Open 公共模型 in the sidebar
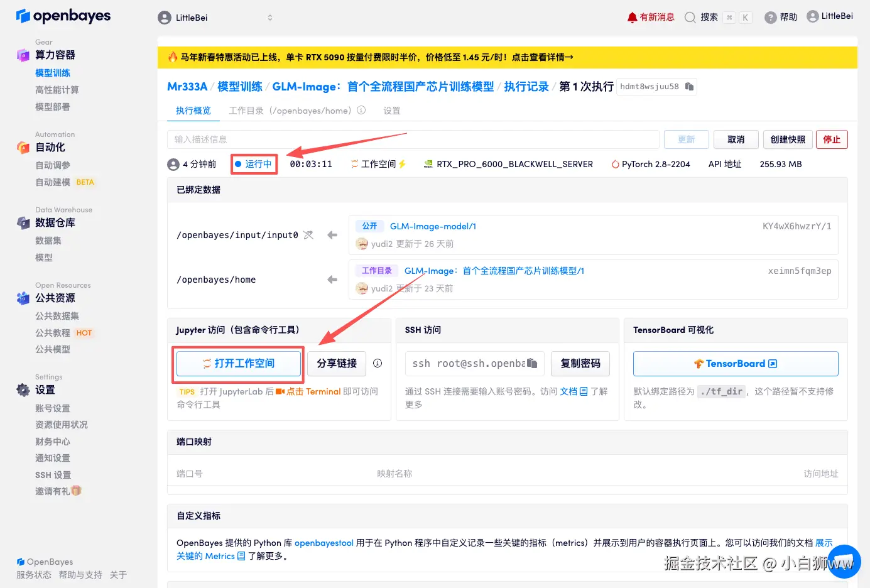 coord(53,349)
